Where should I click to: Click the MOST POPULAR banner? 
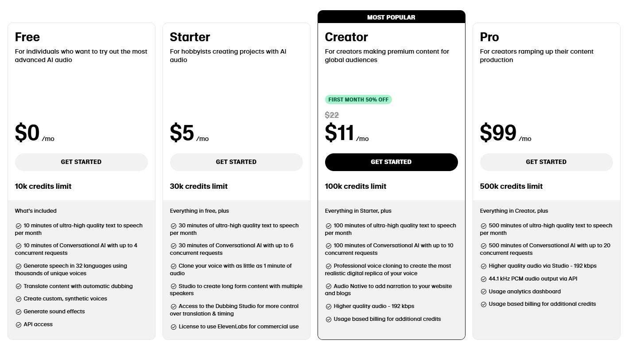391,17
